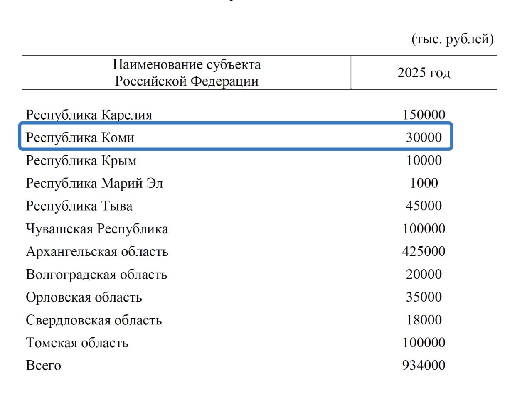The image size is (532, 415).
Task: Select the '(тыс. рублей)' units note
Action: 452,39
